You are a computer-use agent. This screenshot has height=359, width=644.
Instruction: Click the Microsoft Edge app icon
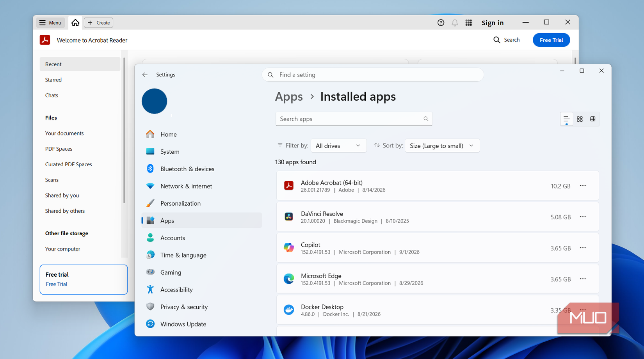pyautogui.click(x=289, y=279)
